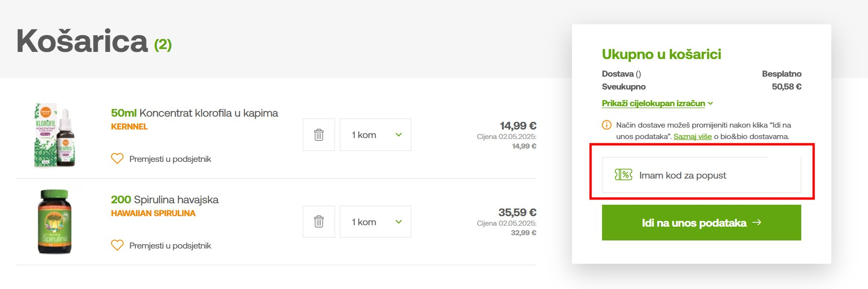Image resolution: width=868 pixels, height=289 pixels.
Task: Open the '50ml Koncentrat klorofila u kapima' title
Action: click(194, 113)
